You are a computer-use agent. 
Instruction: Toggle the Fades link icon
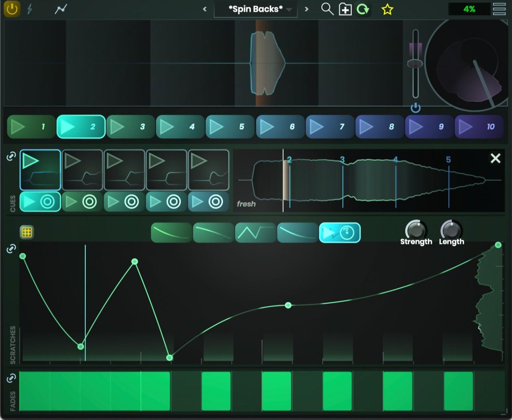coord(11,378)
